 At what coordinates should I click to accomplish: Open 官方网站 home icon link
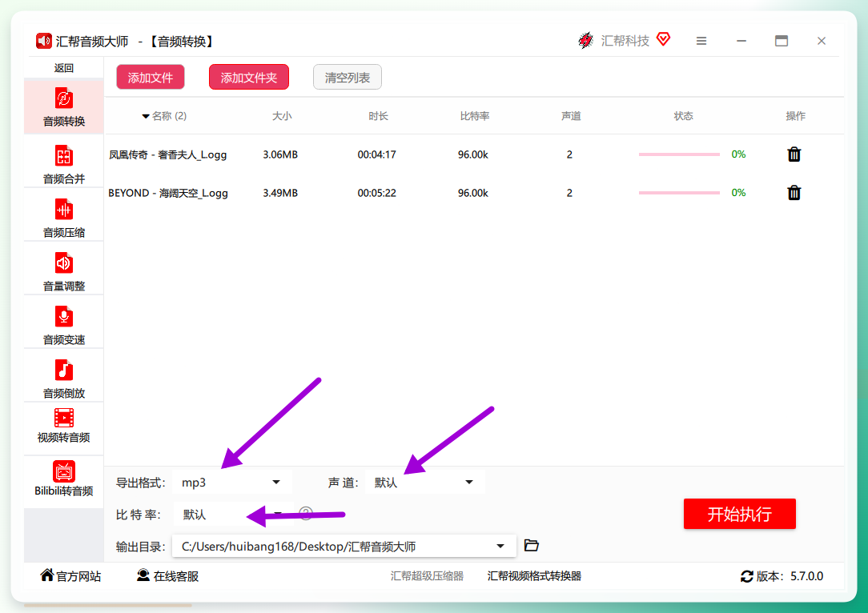pos(47,575)
